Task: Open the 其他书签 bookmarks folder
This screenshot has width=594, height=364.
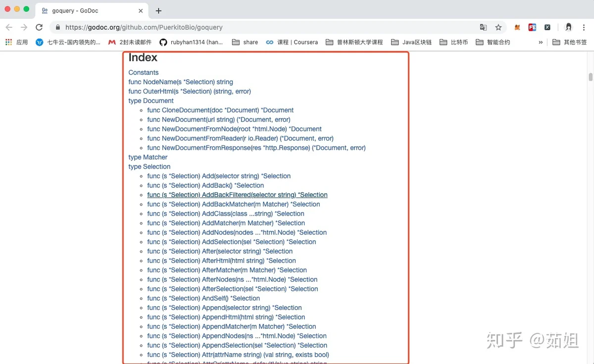Action: (x=570, y=43)
